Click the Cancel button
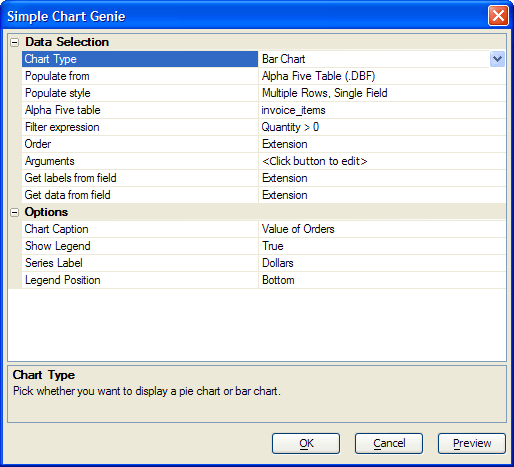514x467 pixels. click(x=389, y=443)
